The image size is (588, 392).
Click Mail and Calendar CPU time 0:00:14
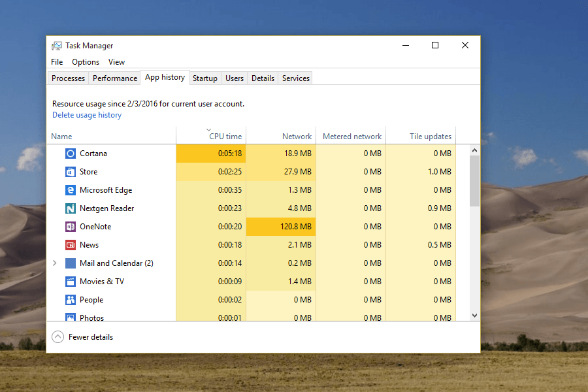[x=230, y=263]
